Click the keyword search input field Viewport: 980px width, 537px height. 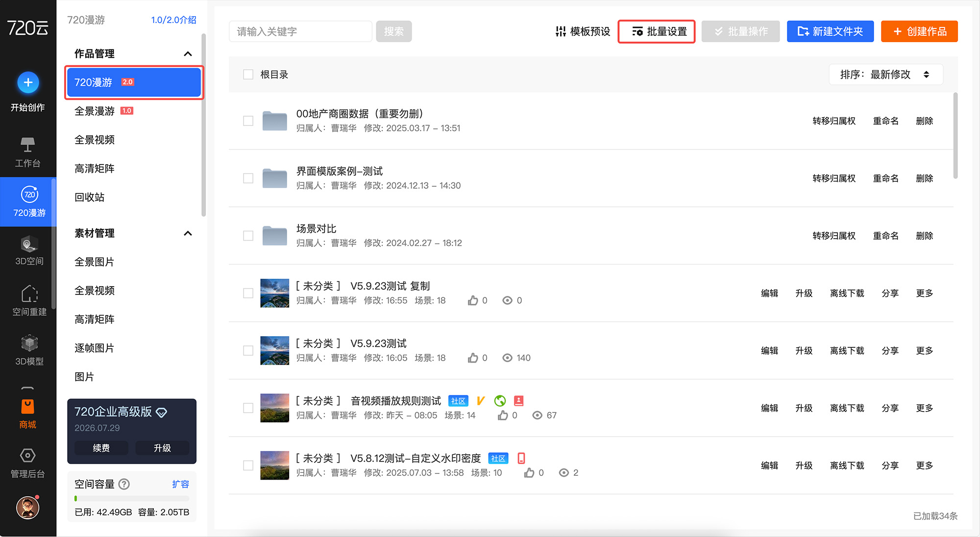tap(300, 31)
